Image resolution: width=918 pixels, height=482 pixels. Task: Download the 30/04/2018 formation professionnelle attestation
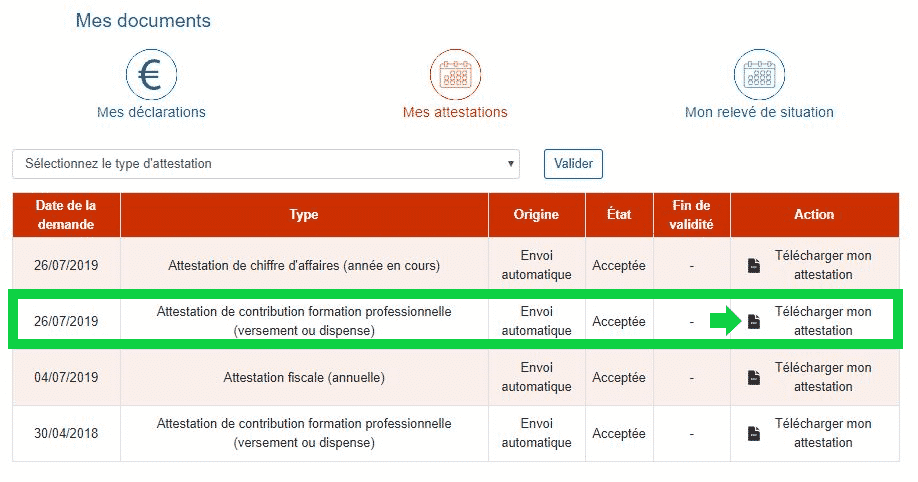(x=823, y=433)
